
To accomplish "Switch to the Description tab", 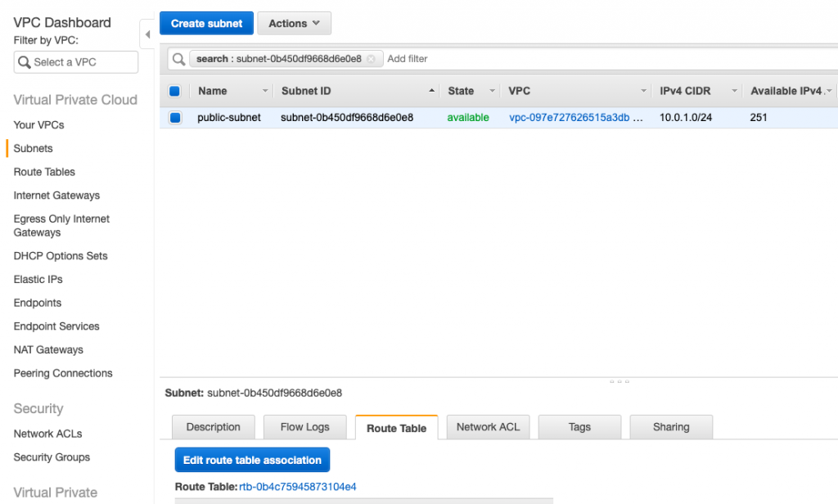I will point(214,427).
